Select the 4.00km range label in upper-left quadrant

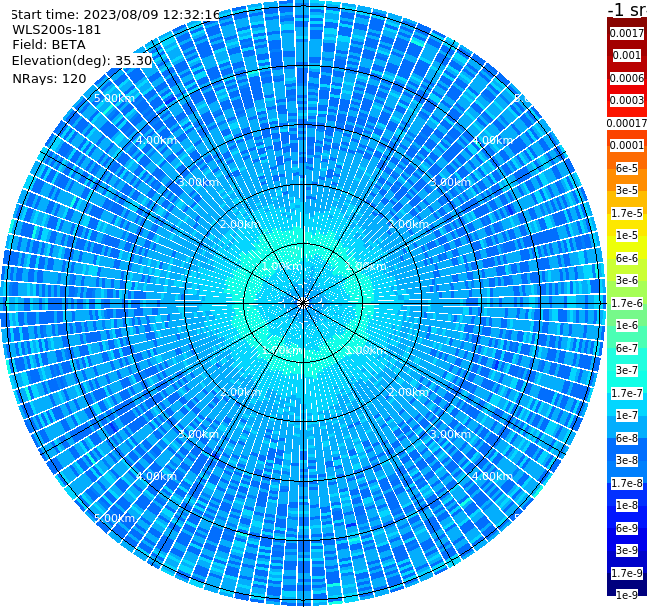(156, 140)
